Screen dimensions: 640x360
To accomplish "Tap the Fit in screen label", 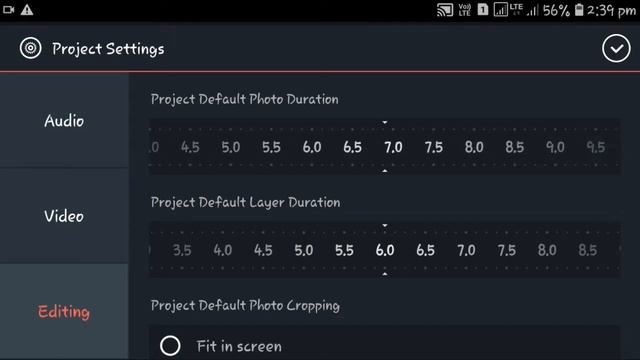I will coord(239,346).
